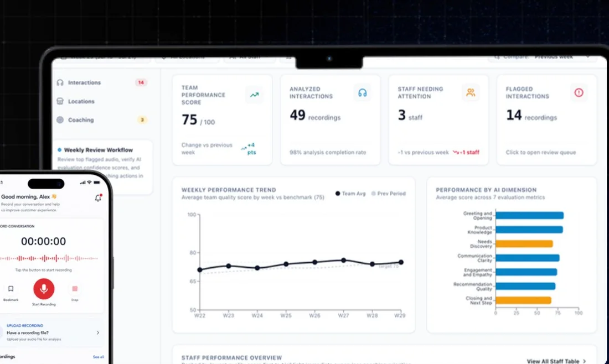Click the storefront icon beside Locations

[60, 101]
